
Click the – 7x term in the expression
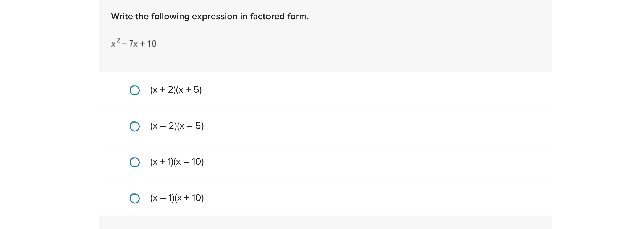(x=130, y=44)
